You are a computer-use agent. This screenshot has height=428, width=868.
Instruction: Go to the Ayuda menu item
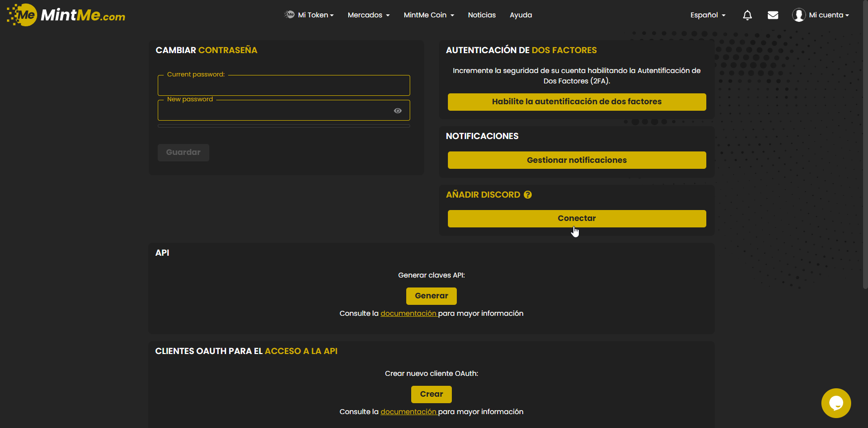pos(521,15)
